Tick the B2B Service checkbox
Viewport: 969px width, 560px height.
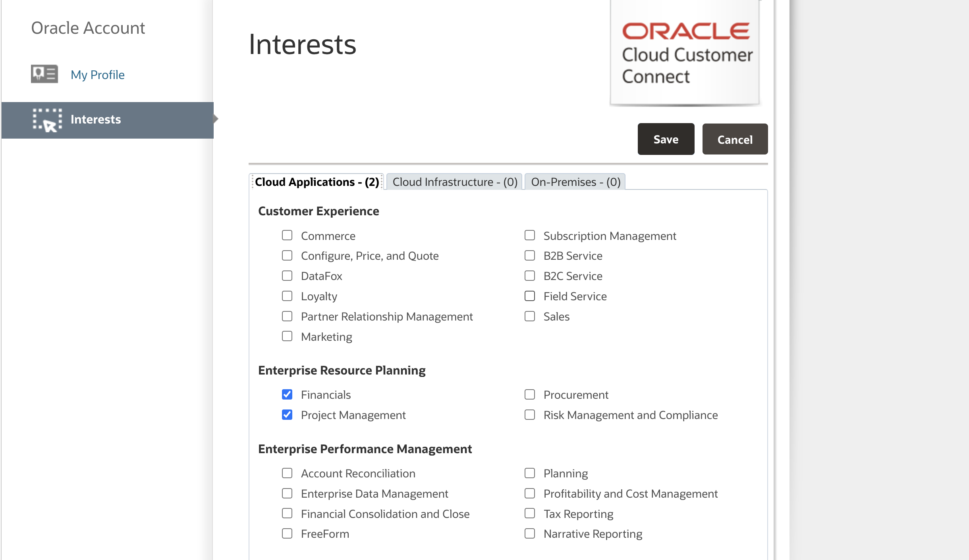pyautogui.click(x=530, y=255)
